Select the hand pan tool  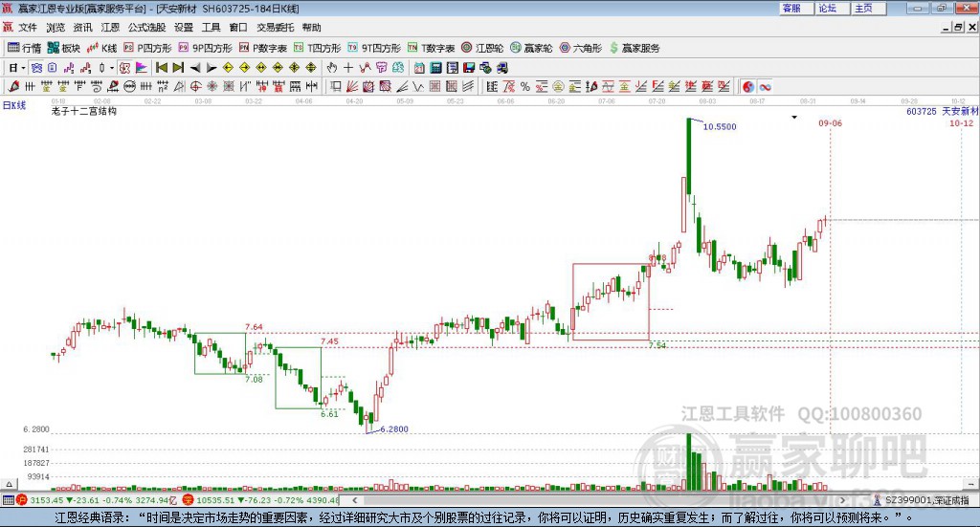point(331,68)
